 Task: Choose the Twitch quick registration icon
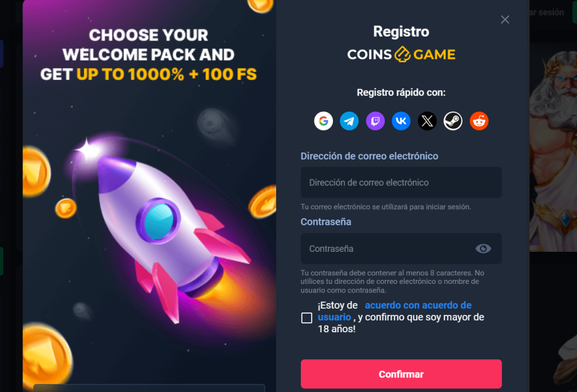tap(375, 121)
